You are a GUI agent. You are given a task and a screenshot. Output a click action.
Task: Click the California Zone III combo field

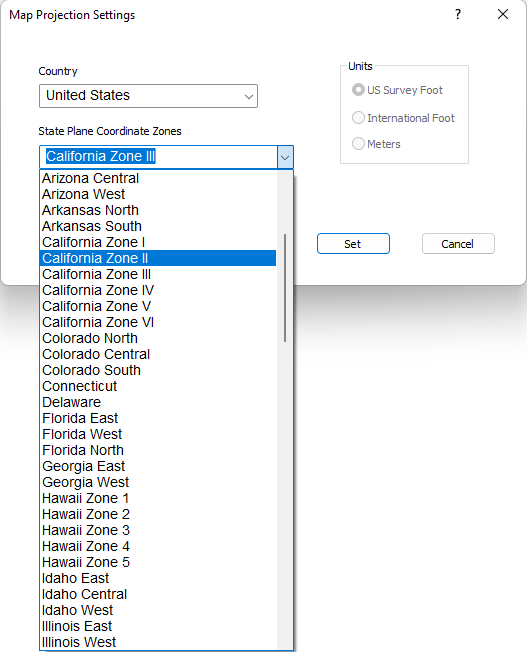coord(158,157)
